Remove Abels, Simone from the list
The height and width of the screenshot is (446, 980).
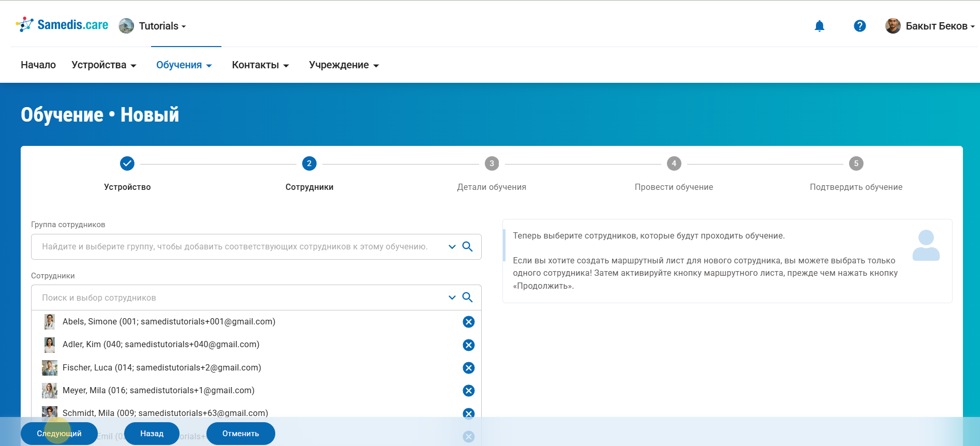click(468, 322)
